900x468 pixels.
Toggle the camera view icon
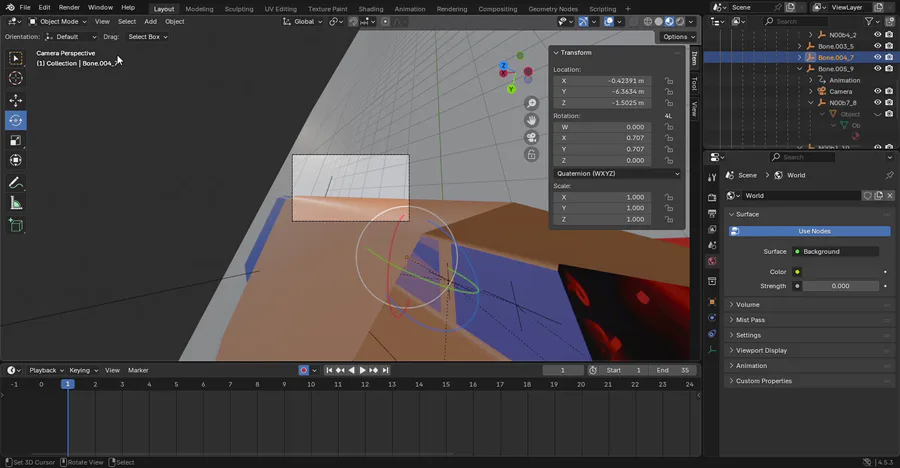pyautogui.click(x=532, y=137)
